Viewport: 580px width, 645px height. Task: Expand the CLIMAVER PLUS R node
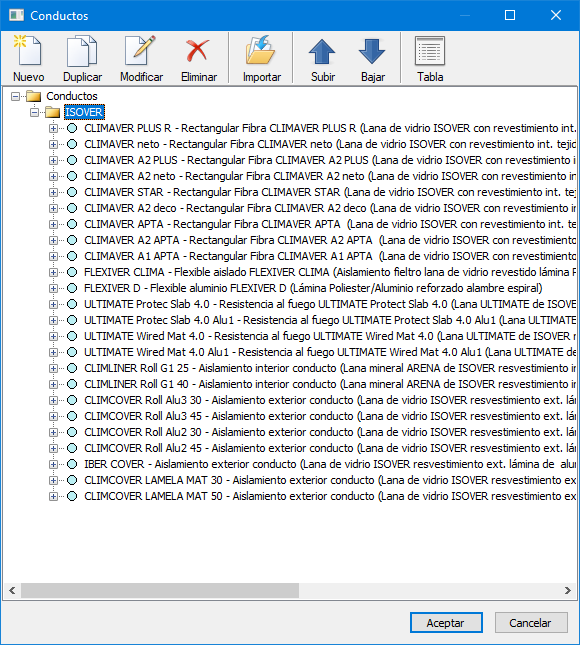click(53, 129)
